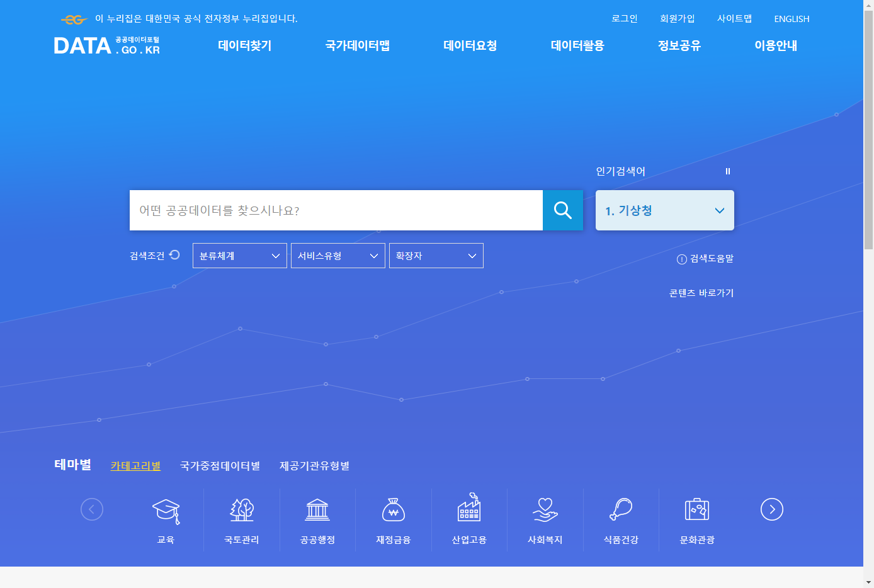
Task: Switch to the 국가중점데이터별 tab
Action: pos(220,466)
